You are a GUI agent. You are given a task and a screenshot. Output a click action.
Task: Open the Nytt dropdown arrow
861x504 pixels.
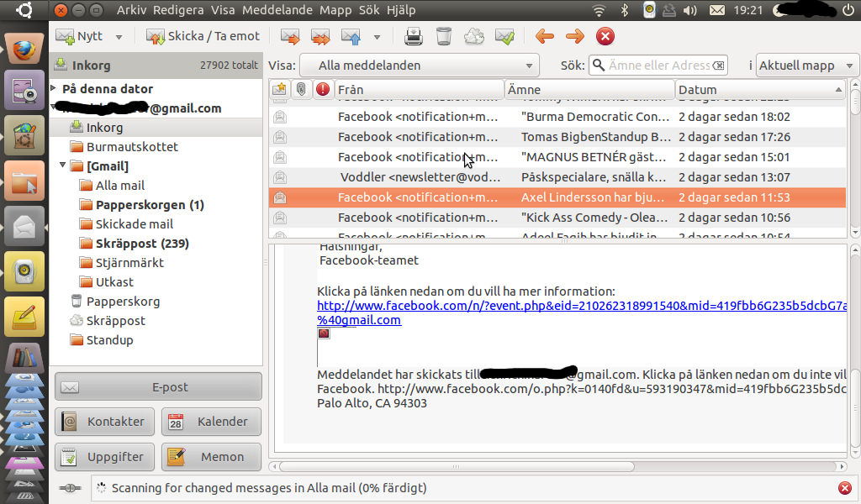pos(119,37)
